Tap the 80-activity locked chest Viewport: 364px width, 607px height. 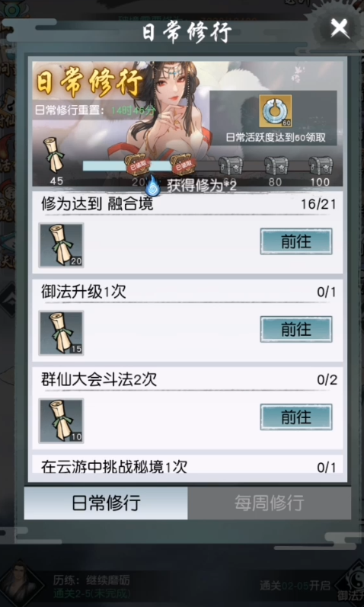pyautogui.click(x=276, y=165)
